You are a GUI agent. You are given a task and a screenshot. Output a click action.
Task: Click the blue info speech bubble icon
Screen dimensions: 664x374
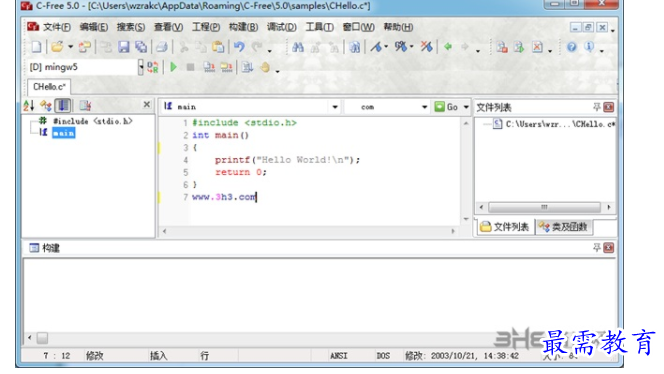pyautogui.click(x=589, y=47)
